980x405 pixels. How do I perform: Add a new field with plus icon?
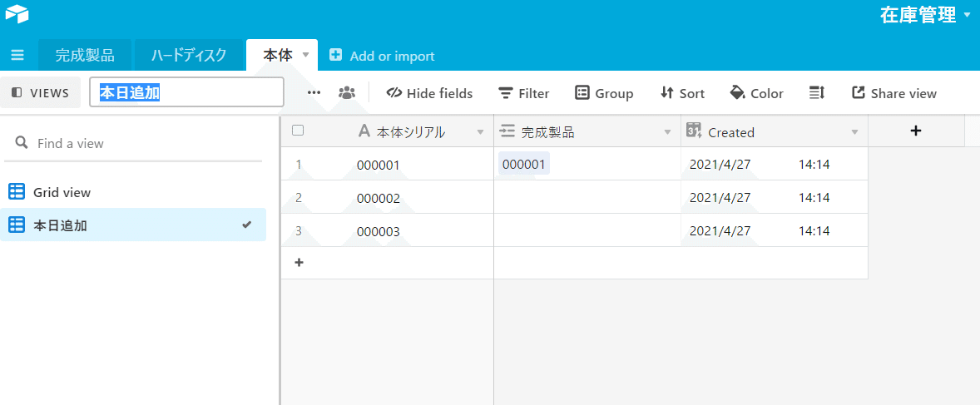pyautogui.click(x=916, y=131)
